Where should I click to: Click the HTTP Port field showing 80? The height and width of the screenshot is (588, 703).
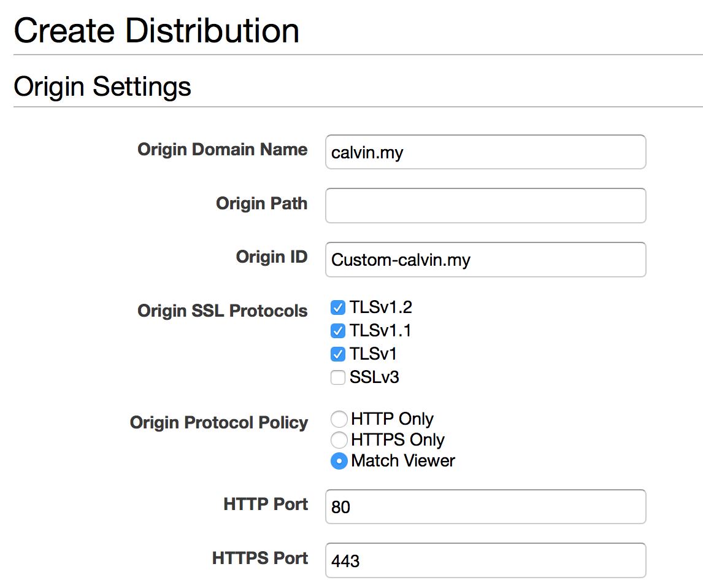(486, 507)
